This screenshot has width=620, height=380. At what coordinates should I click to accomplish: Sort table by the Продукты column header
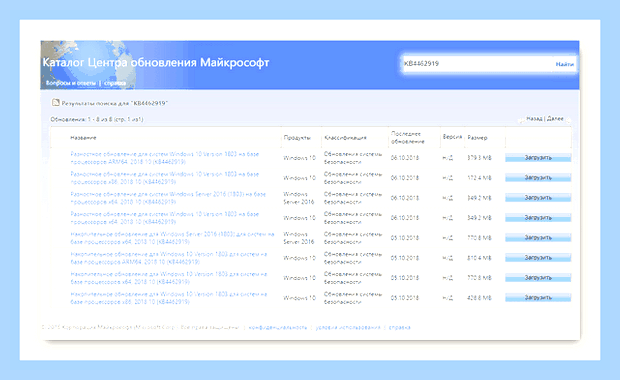coord(297,138)
